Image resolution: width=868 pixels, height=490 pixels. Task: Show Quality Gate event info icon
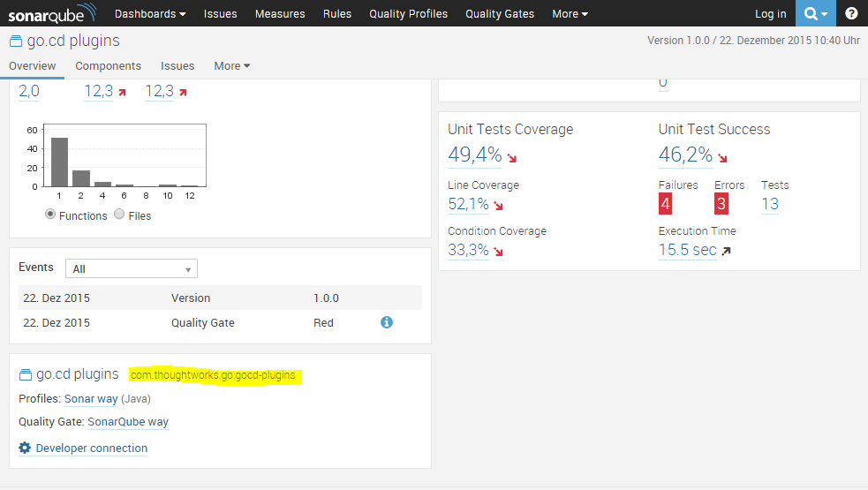click(x=387, y=322)
